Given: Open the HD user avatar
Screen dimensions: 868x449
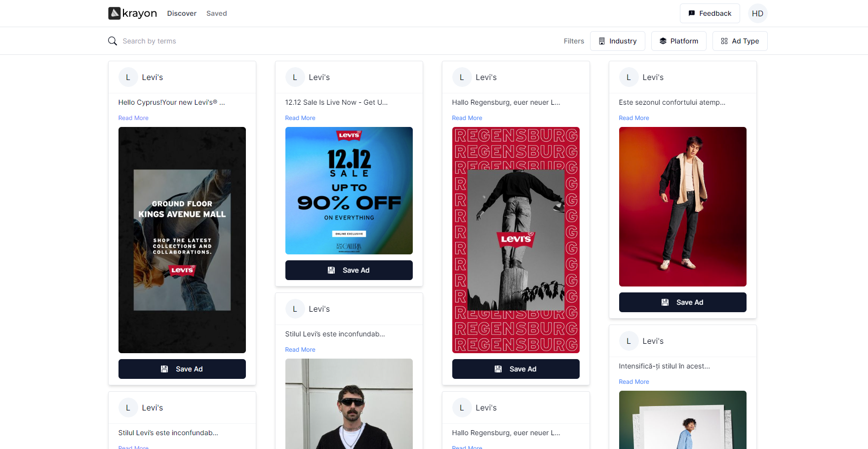Looking at the screenshot, I should point(757,13).
